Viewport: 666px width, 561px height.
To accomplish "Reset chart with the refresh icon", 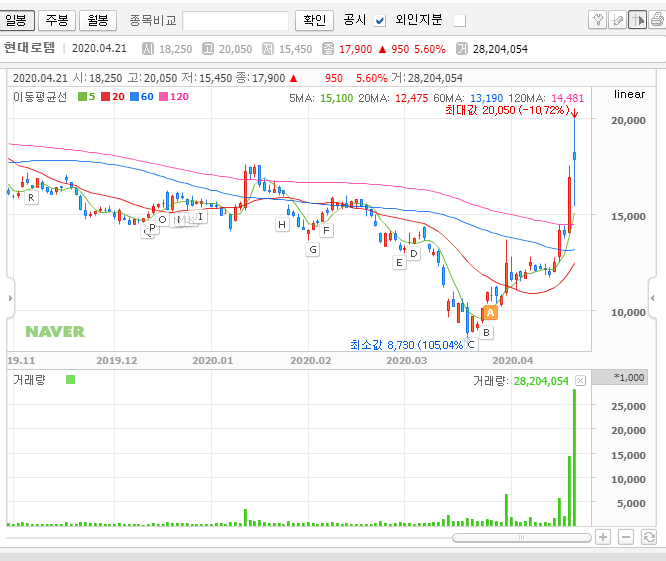I will pos(649,537).
